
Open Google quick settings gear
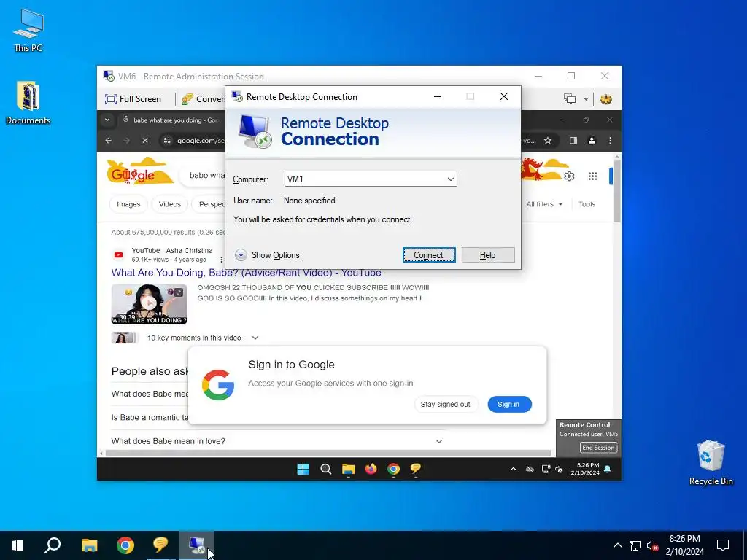(x=569, y=176)
